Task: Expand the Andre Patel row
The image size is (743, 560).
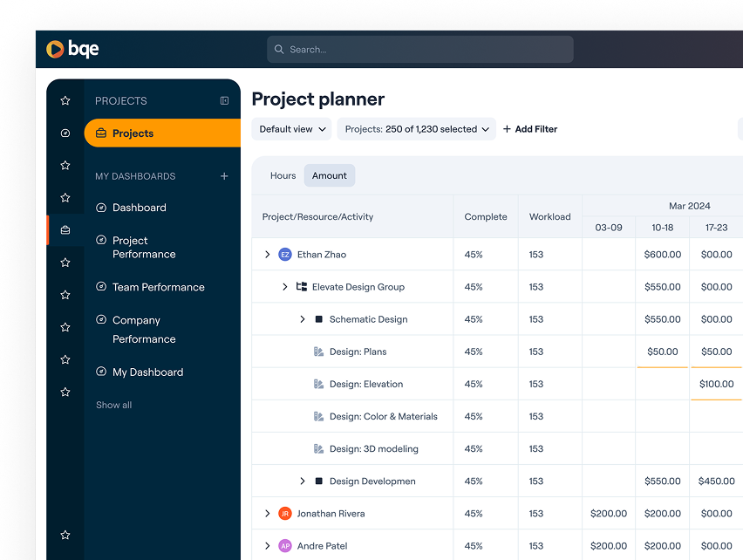Action: (267, 546)
